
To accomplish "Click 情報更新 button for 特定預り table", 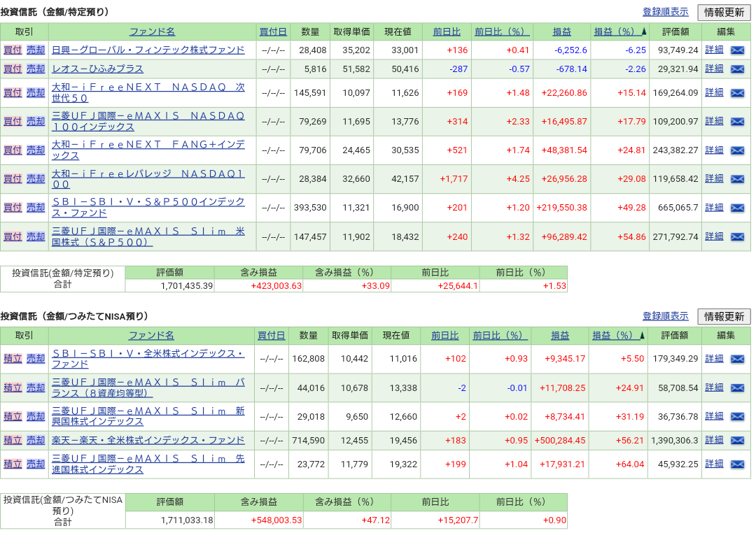I will pyautogui.click(x=724, y=13).
